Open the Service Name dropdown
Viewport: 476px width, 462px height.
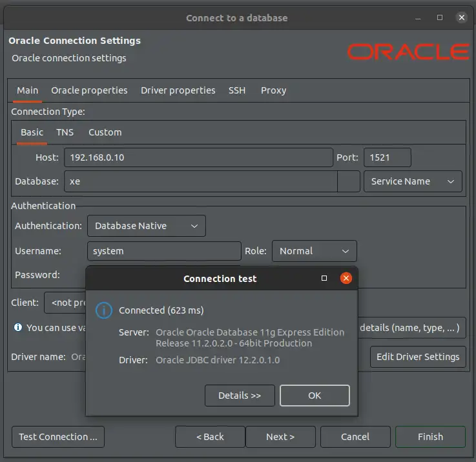(x=413, y=181)
